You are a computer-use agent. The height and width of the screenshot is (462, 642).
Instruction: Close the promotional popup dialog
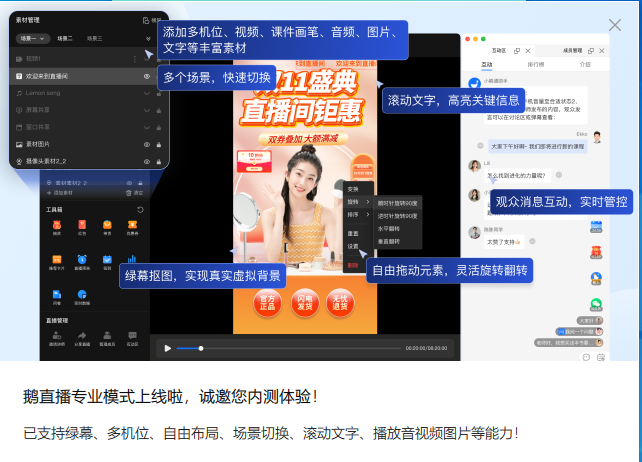(x=615, y=25)
